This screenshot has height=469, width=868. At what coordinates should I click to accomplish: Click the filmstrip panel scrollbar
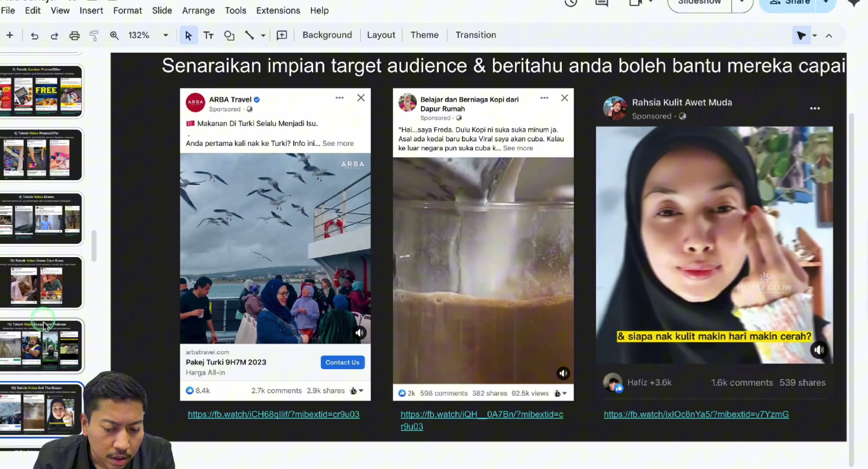pos(93,245)
